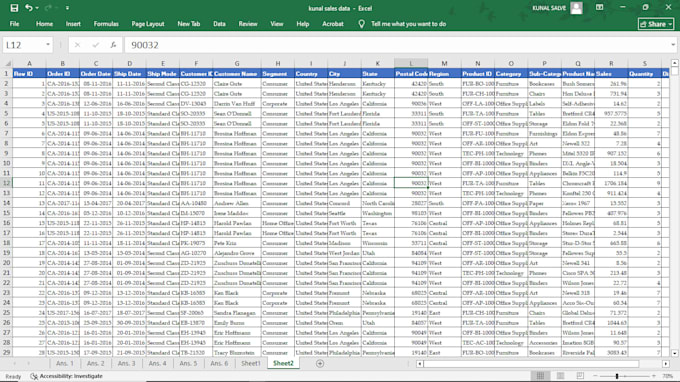Click the Save icon in quick access toolbar
Image resolution: width=680 pixels, height=382 pixels.
14,8
